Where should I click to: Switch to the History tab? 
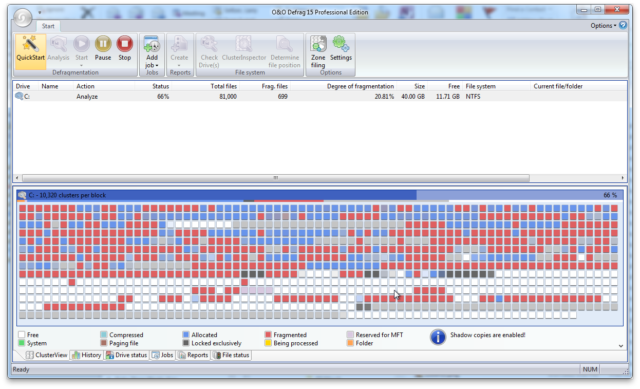coord(87,355)
